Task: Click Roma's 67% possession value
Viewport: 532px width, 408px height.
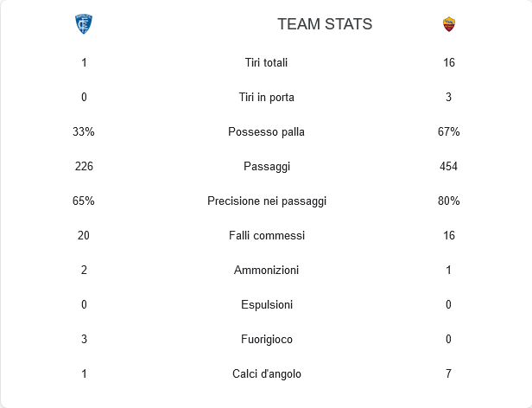Action: [448, 131]
